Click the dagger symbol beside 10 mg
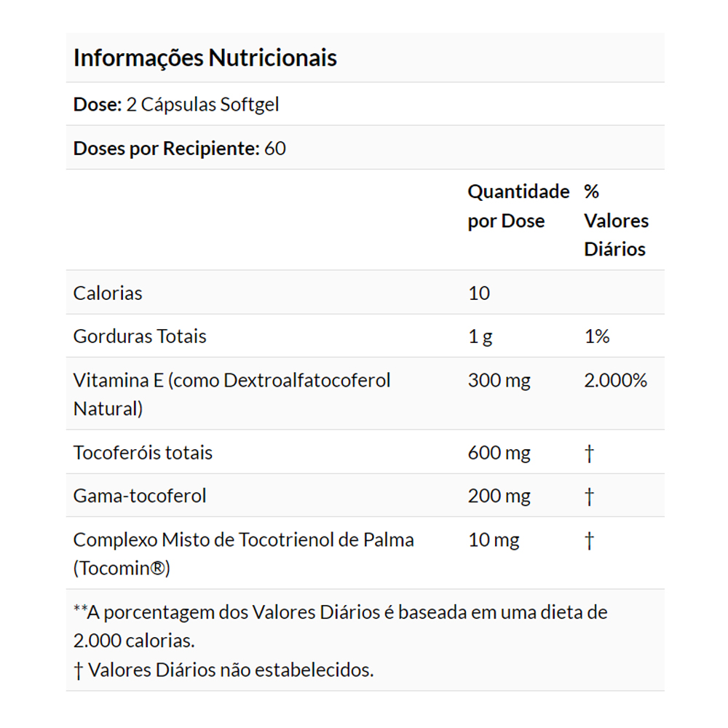The width and height of the screenshot is (728, 728). 589,540
